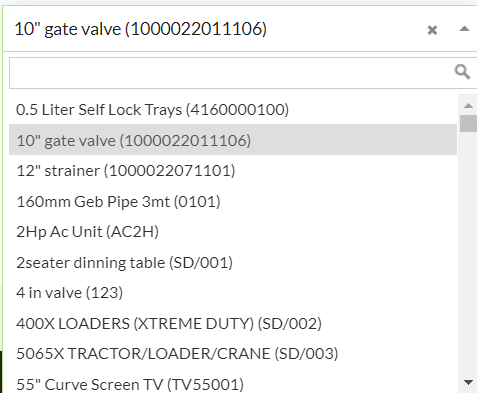Image resolution: width=477 pixels, height=393 pixels.
Task: Click the scrollbar thumb in the list
Action: (468, 123)
